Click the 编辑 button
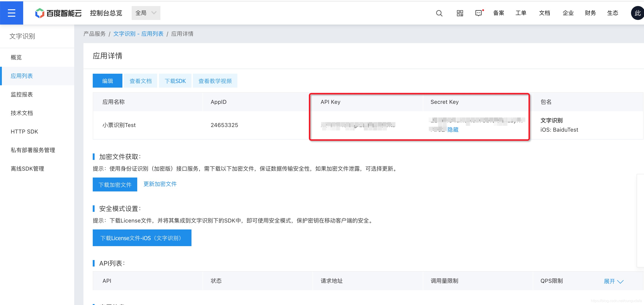 pyautogui.click(x=108, y=81)
